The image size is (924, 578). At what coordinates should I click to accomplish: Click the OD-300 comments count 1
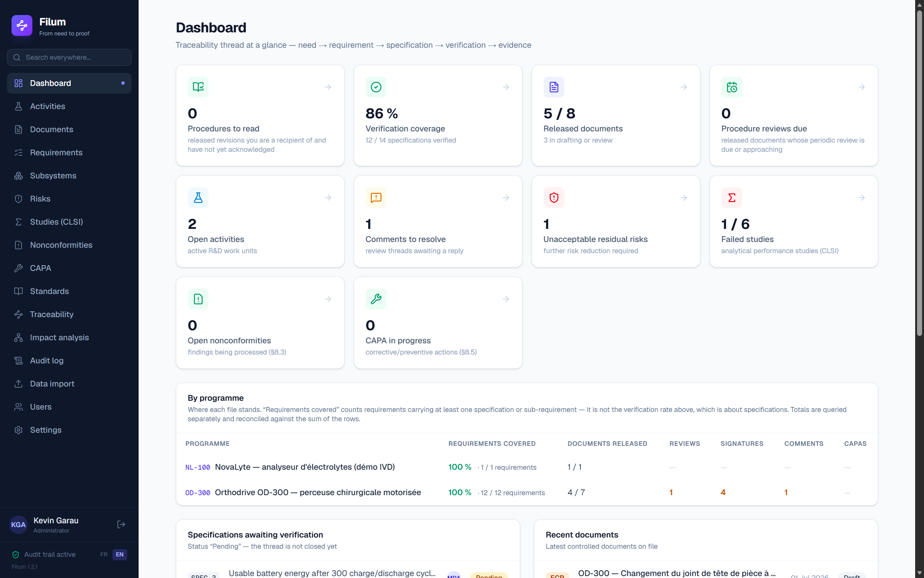(x=786, y=492)
